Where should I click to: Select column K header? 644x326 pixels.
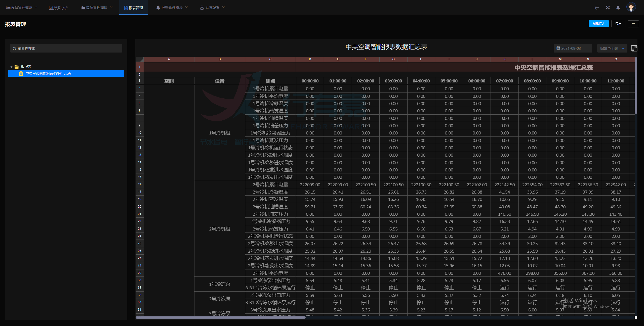(x=505, y=59)
